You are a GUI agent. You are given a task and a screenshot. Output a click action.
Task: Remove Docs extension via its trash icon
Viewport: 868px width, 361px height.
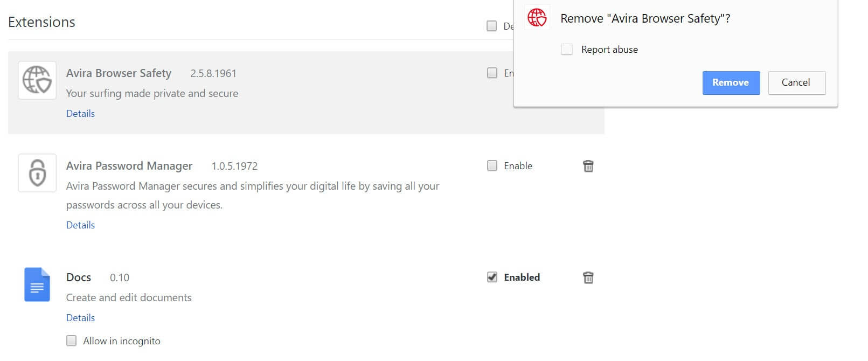click(588, 277)
